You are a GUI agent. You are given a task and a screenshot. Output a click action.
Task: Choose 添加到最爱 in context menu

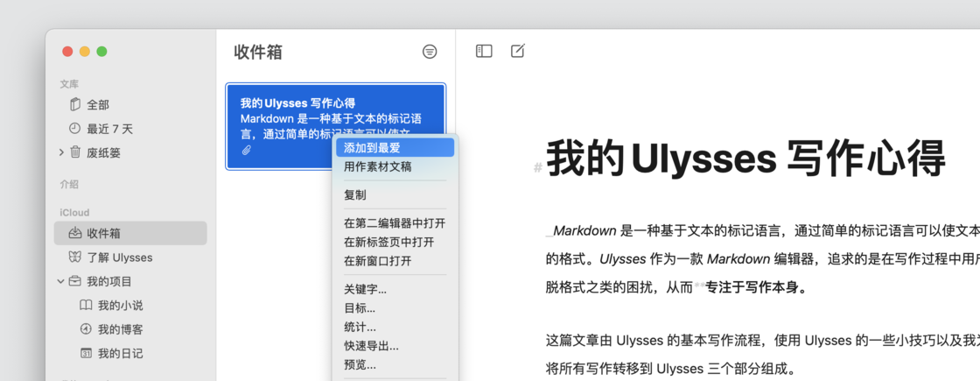pos(395,148)
